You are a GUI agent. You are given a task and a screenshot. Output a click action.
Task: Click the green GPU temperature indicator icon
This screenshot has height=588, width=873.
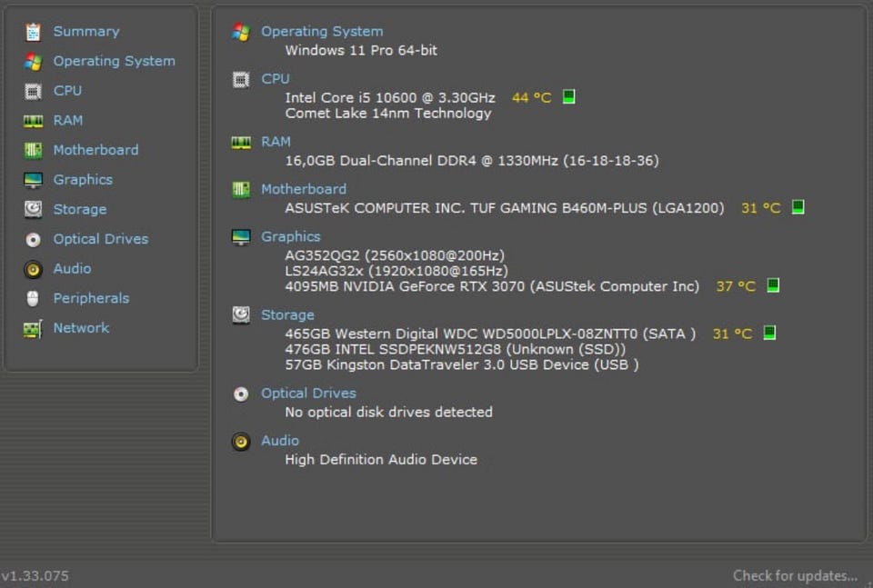click(x=773, y=285)
